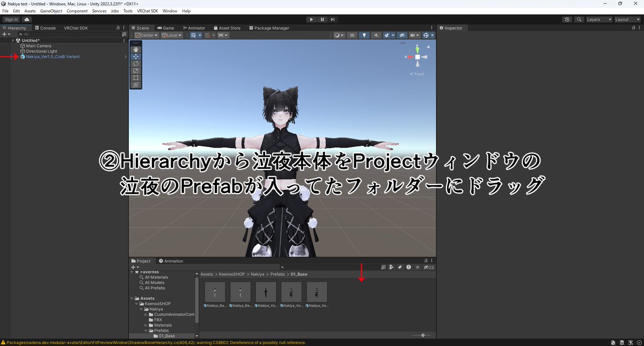This screenshot has width=644, height=346.
Task: Open the Component menu
Action: pyautogui.click(x=77, y=11)
